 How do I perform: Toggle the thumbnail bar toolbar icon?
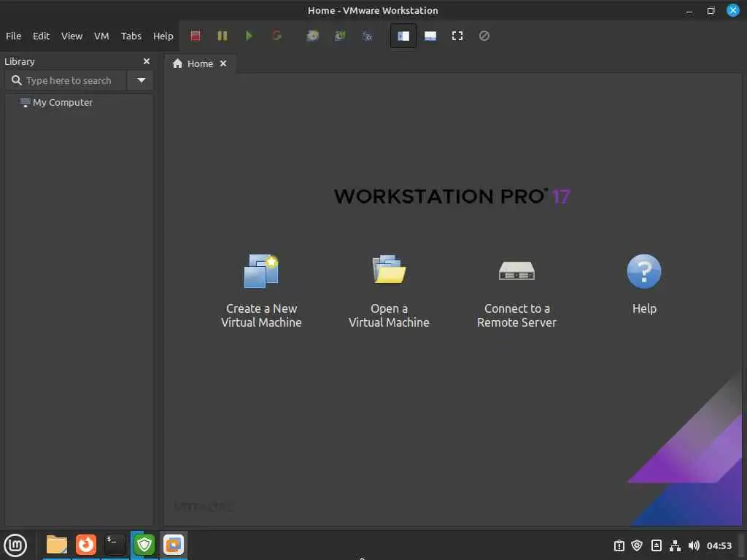click(x=430, y=36)
